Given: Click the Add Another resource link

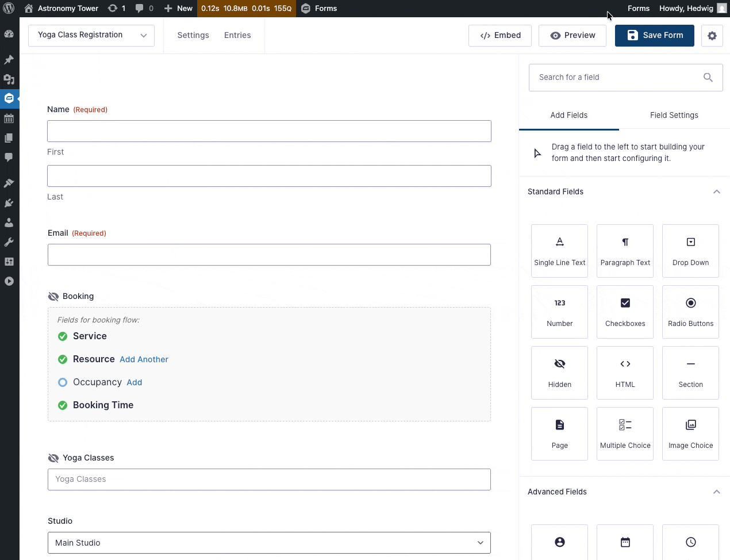Looking at the screenshot, I should click(x=144, y=360).
